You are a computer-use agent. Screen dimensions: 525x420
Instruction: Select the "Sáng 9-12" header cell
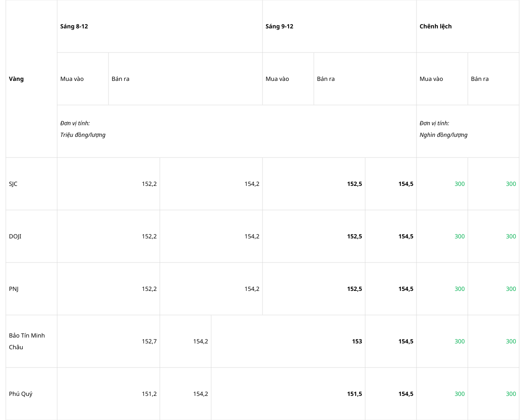[279, 26]
